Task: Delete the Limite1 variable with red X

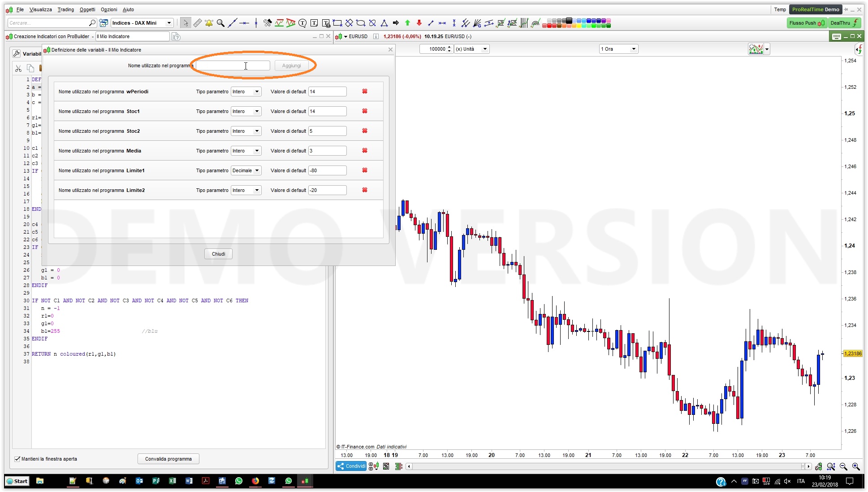Action: coord(365,170)
